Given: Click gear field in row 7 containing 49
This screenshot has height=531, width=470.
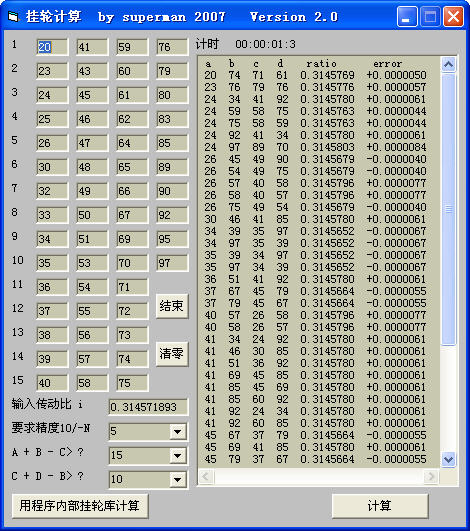Looking at the screenshot, I should [x=92, y=191].
